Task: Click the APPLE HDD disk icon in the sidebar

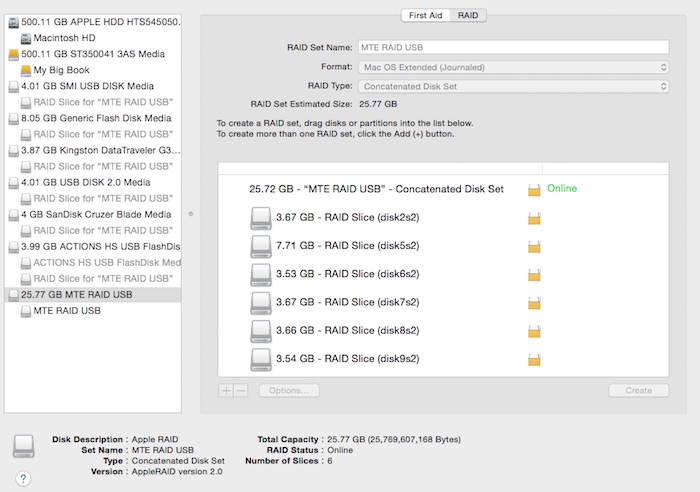Action: click(14, 22)
